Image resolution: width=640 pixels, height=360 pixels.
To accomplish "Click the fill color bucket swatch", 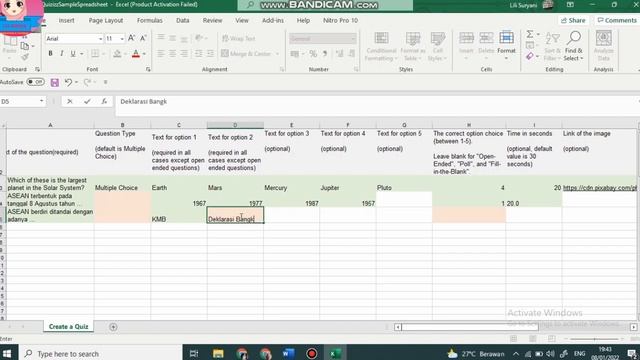I will [117, 54].
